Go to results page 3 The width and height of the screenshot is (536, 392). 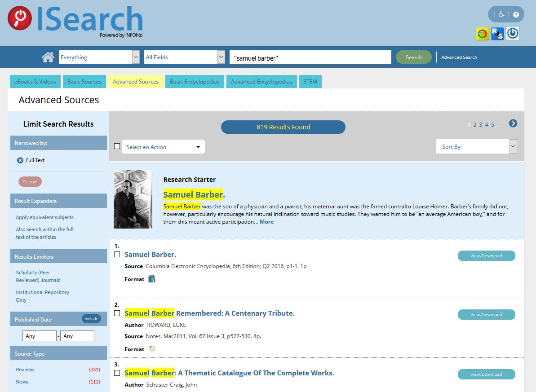pos(481,125)
